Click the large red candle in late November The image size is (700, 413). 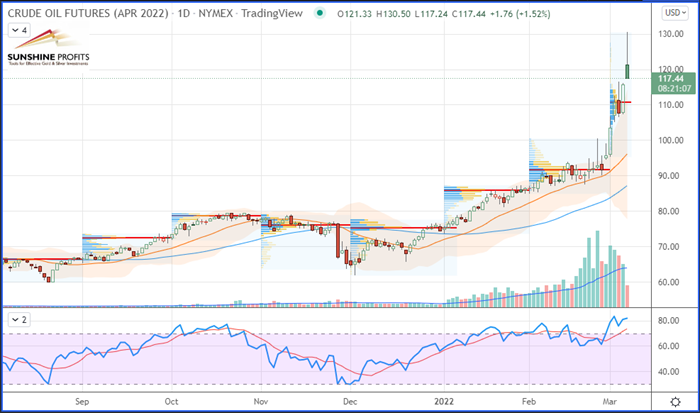(x=338, y=240)
